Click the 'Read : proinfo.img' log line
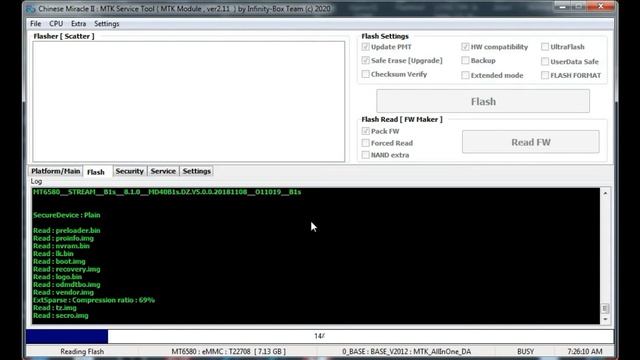 63,238
